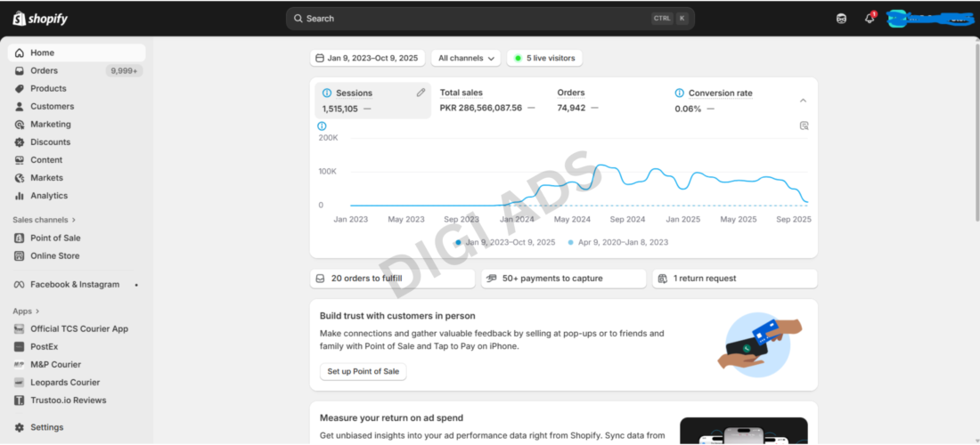Click the Shopify logo
This screenshot has height=445, width=980.
40,19
